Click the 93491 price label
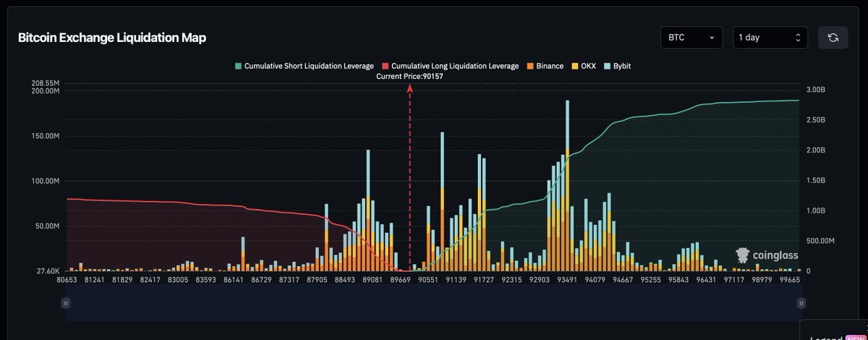The height and width of the screenshot is (340, 868). 566,279
